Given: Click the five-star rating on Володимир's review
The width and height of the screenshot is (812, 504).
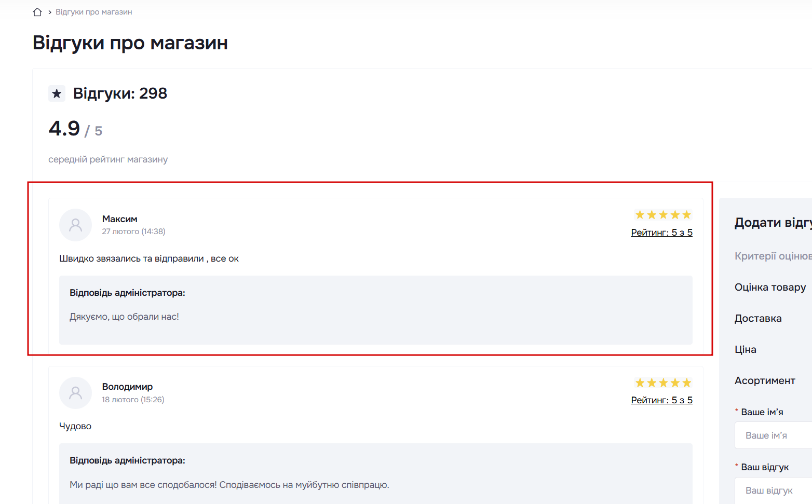Looking at the screenshot, I should (x=663, y=383).
